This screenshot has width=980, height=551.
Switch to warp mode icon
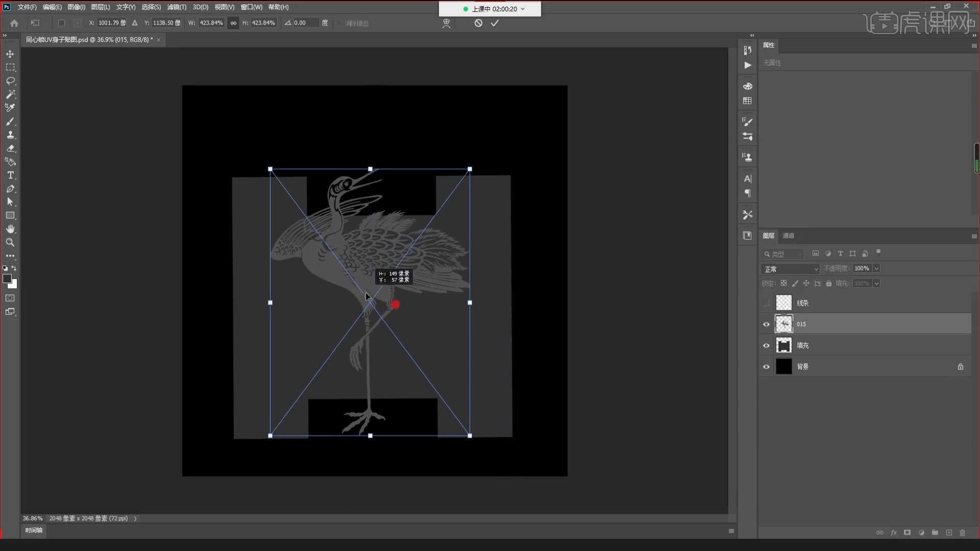pos(446,23)
